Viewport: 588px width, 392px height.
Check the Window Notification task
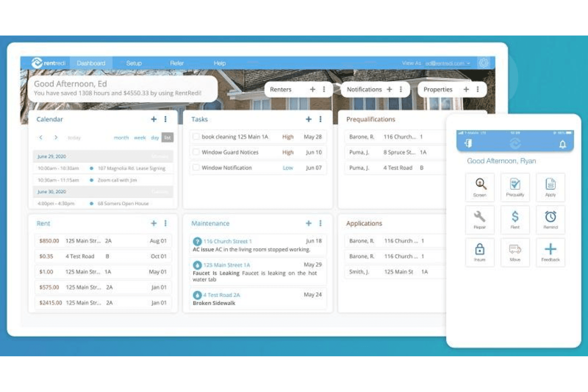pos(196,168)
